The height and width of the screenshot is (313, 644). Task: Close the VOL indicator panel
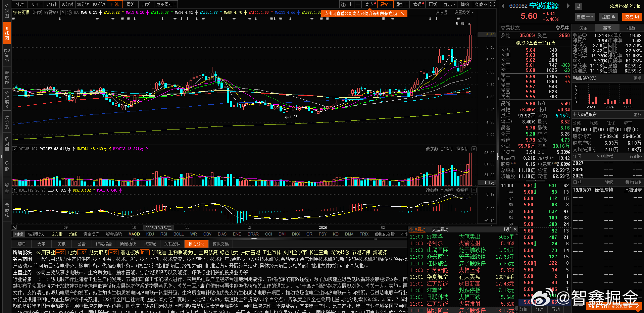(x=474, y=149)
